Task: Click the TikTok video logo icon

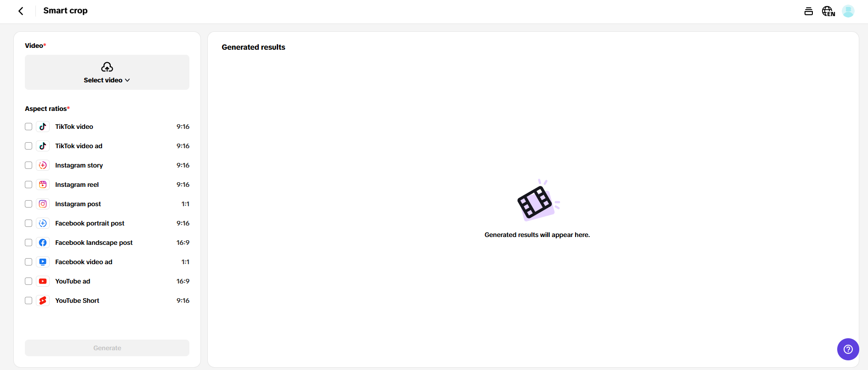Action: pyautogui.click(x=43, y=127)
